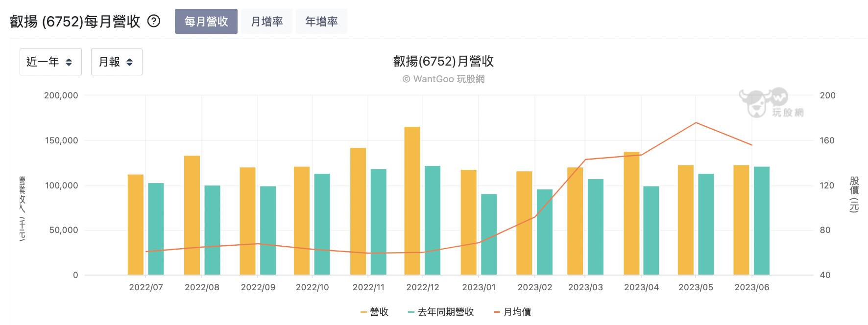Click the 50,000 y-axis label
Viewport: 868px width, 325px height.
[x=64, y=230]
